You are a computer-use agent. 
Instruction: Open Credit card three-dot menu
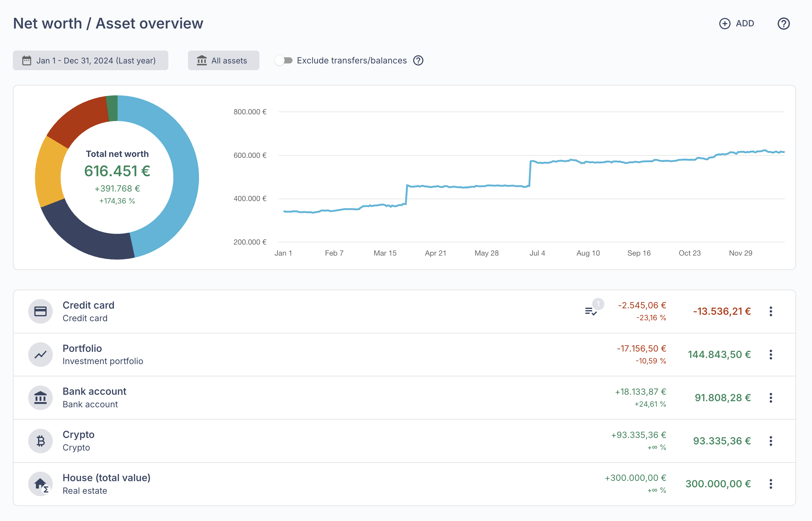pos(771,311)
